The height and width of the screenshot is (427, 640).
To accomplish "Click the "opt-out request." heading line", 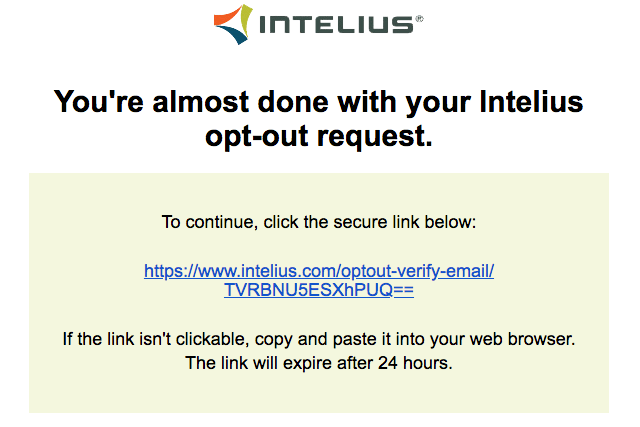I will click(319, 136).
